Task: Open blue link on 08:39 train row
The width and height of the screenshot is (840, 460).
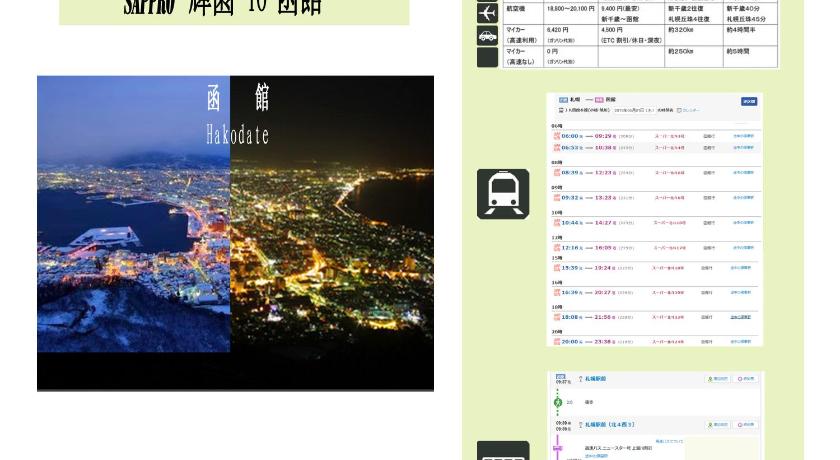Action: [x=743, y=172]
